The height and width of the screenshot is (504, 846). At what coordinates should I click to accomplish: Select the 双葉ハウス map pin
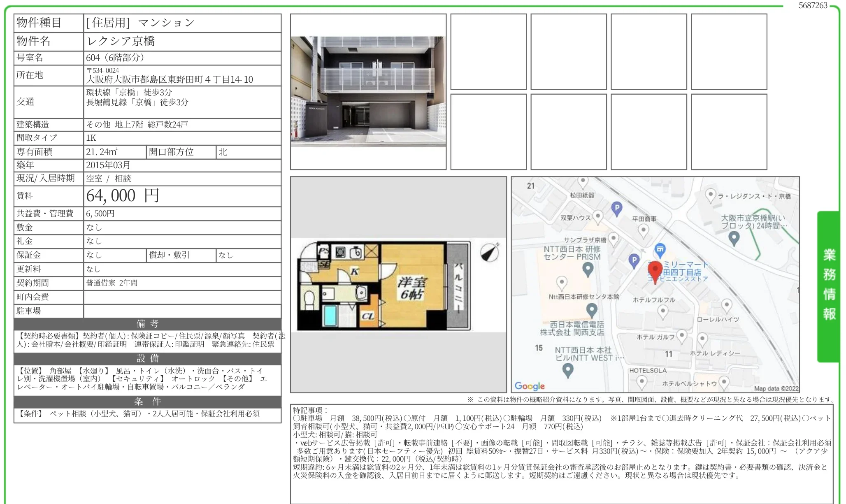[598, 216]
